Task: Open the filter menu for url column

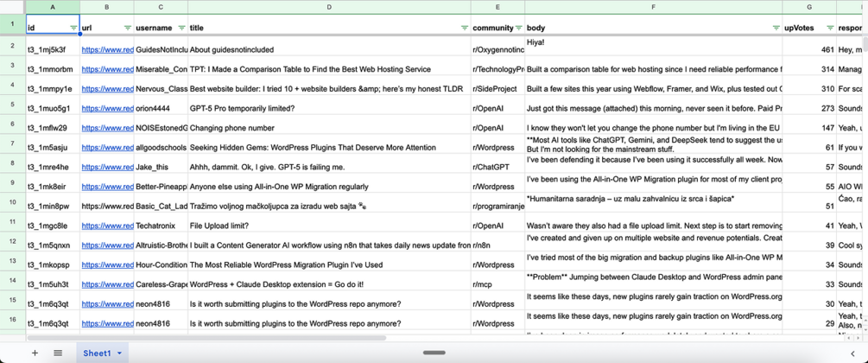Action: click(128, 28)
